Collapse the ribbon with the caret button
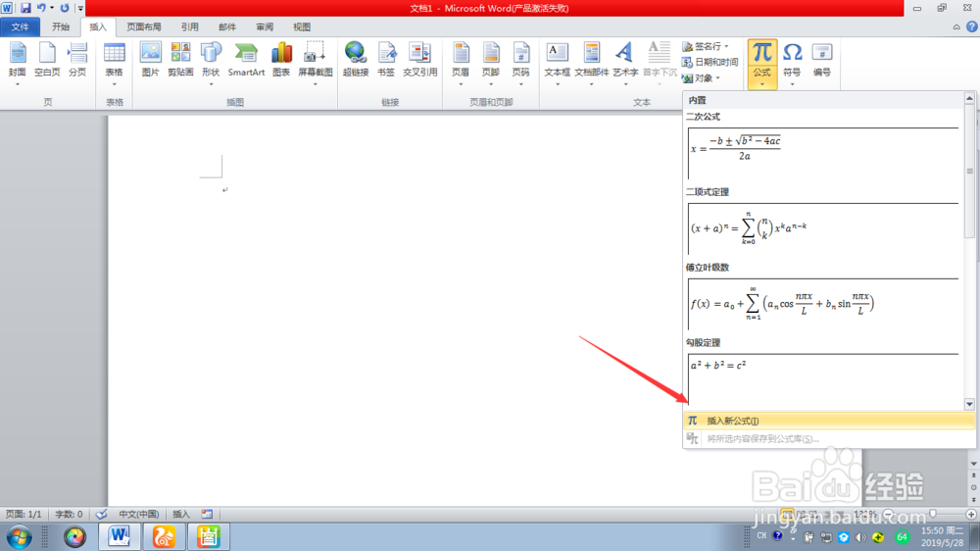Screen dimensions: 980x551 [x=956, y=26]
